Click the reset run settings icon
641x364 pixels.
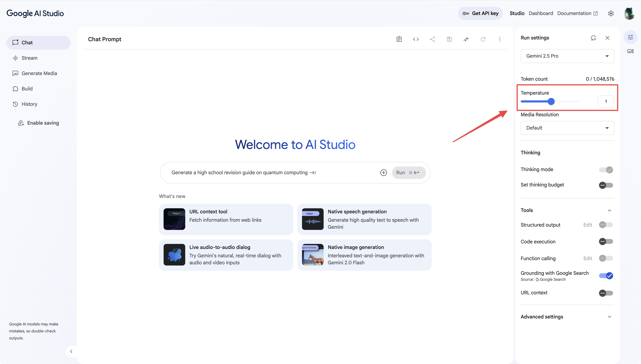[x=593, y=38]
